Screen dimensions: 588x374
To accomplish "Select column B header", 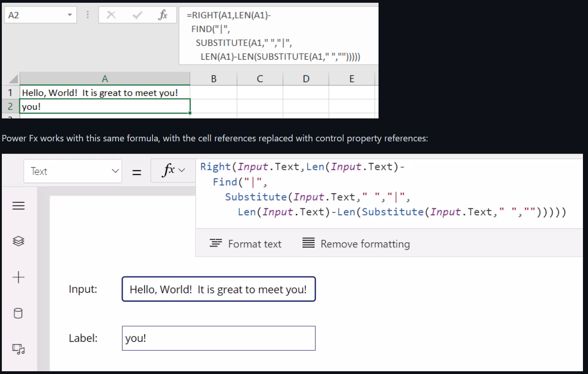I will coord(214,78).
